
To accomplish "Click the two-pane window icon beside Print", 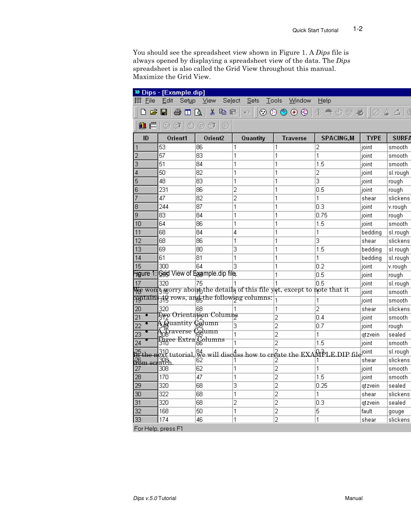I will pos(188,112).
